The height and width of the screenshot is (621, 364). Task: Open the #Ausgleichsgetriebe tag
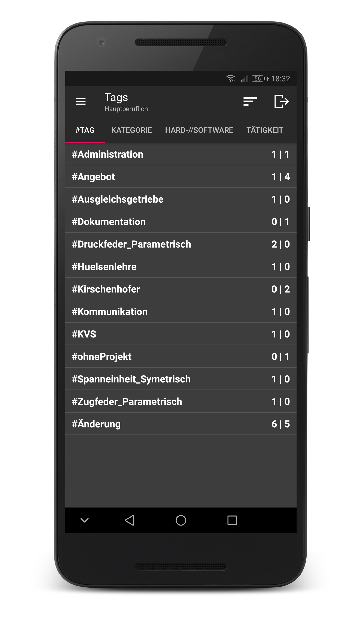[181, 199]
